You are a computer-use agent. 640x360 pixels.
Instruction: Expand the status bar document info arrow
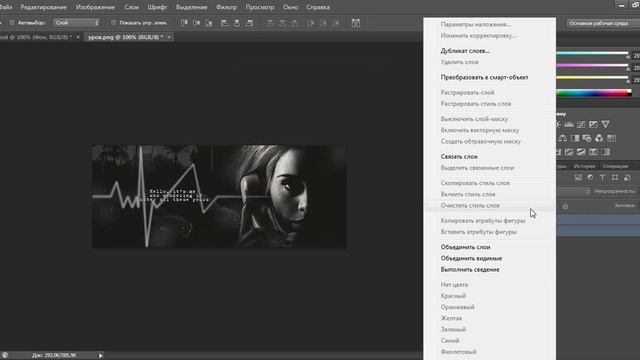pos(100,356)
